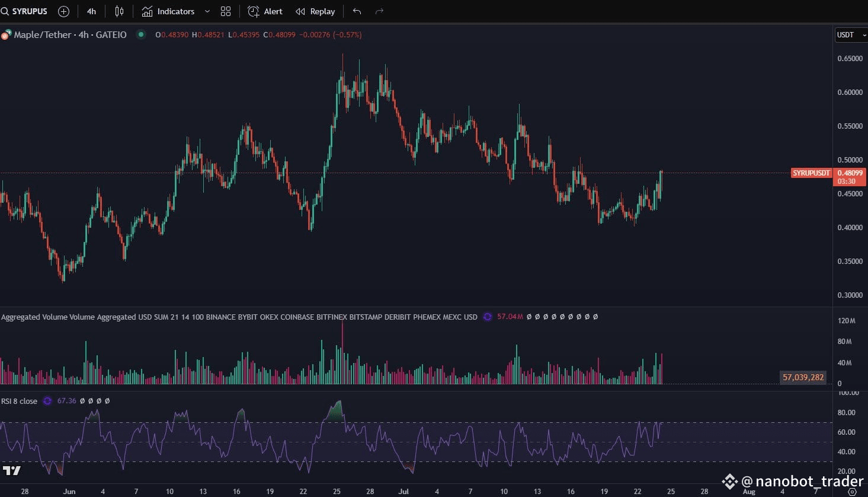Screen dimensions: 868x497
Task: Click the Jul label on time axis
Action: point(403,492)
